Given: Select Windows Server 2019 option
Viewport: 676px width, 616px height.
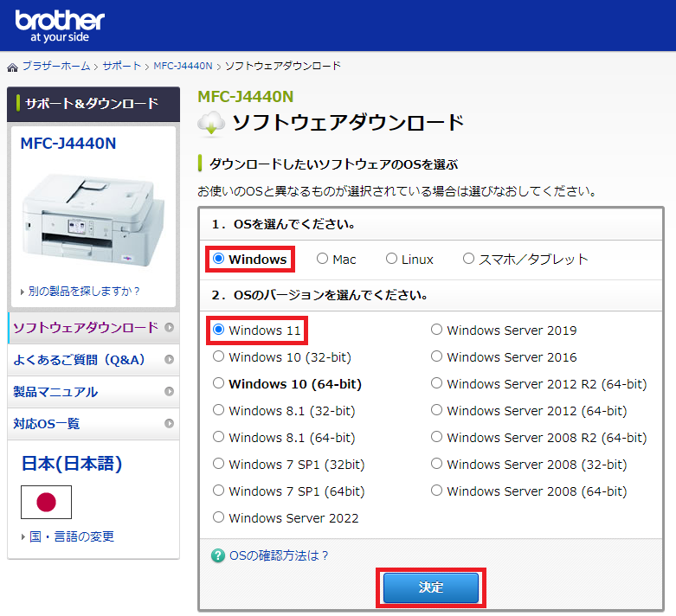Looking at the screenshot, I should click(x=437, y=330).
